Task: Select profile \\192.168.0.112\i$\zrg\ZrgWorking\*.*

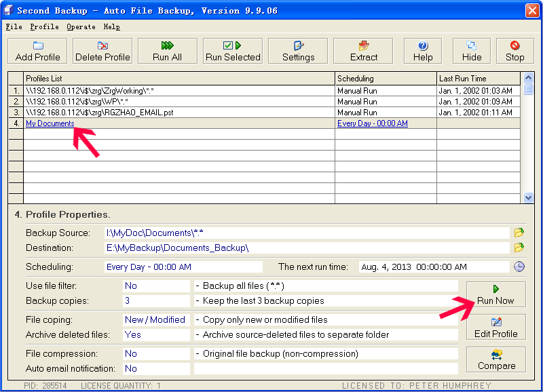Action: pyautogui.click(x=179, y=91)
